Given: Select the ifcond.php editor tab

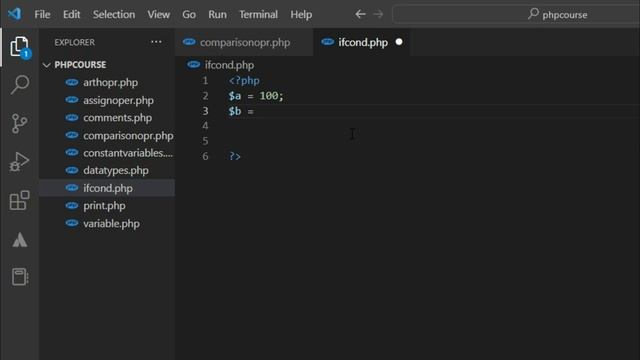Looking at the screenshot, I should pyautogui.click(x=362, y=42).
